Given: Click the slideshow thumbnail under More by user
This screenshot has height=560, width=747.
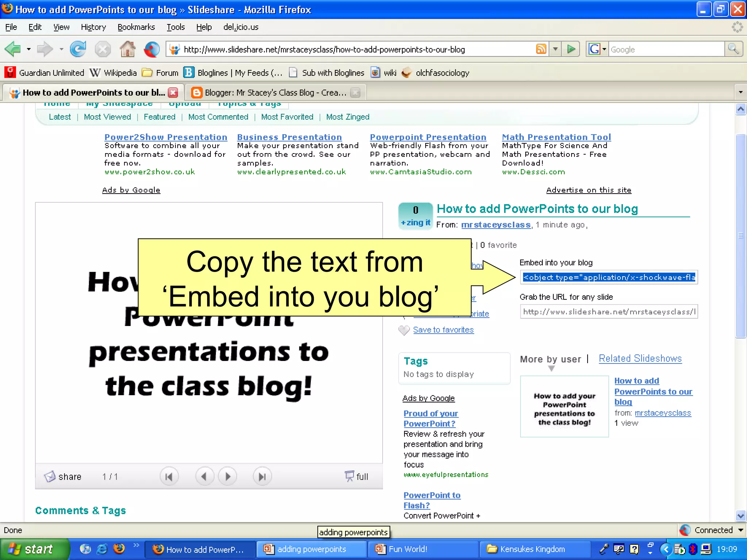Looking at the screenshot, I should click(x=564, y=407).
